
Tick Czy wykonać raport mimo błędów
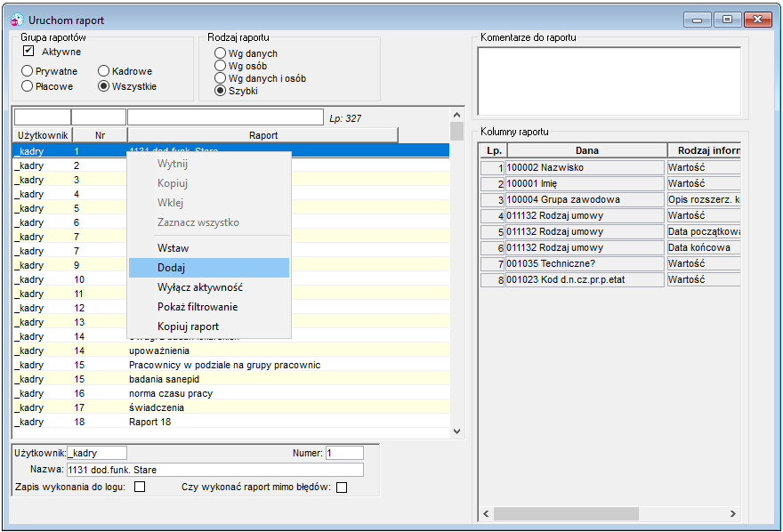point(342,488)
